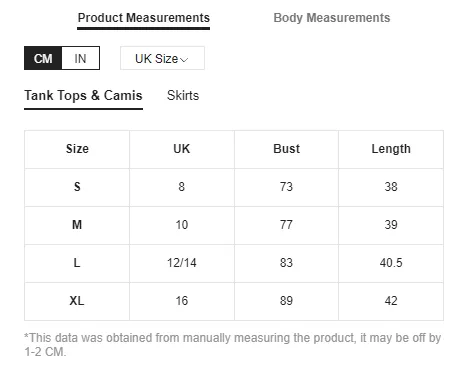Open the UK Size dropdown

[x=162, y=58]
